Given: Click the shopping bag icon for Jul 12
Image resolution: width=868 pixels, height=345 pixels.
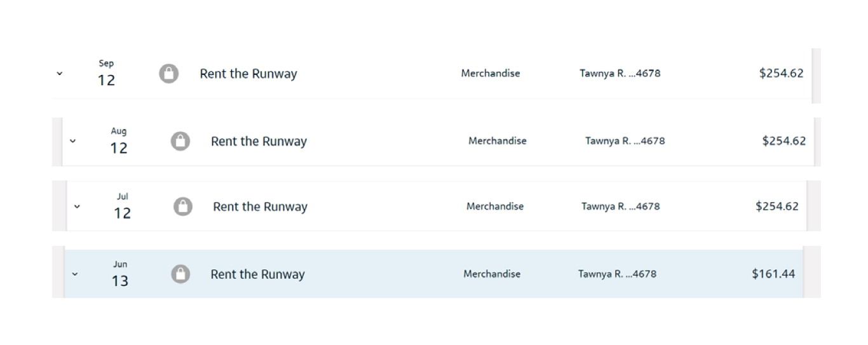Looking at the screenshot, I should [x=183, y=206].
